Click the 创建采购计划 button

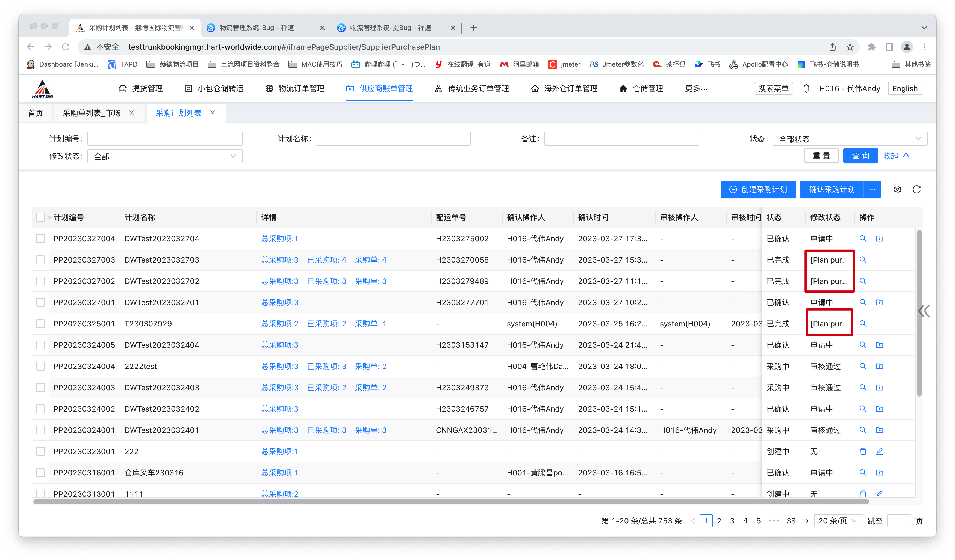[x=758, y=189]
